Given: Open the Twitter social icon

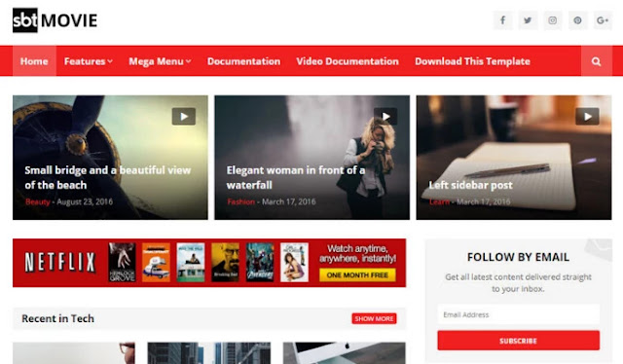Looking at the screenshot, I should (x=528, y=20).
